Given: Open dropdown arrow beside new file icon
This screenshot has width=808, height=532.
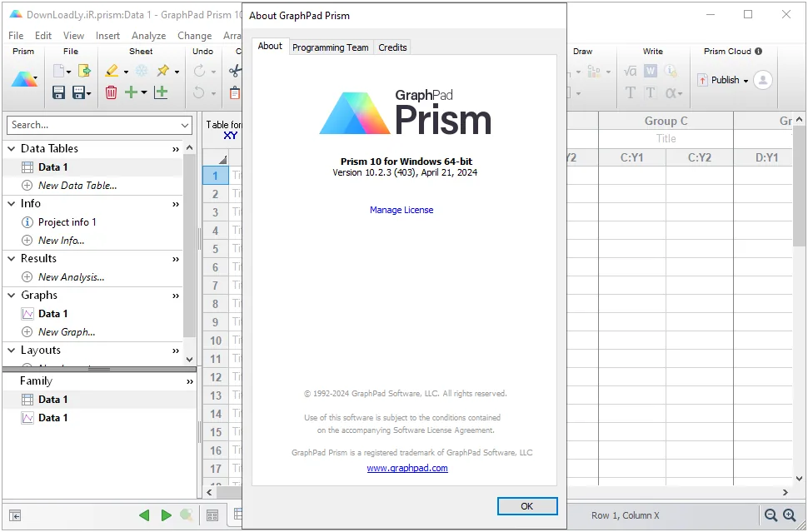Looking at the screenshot, I should (68, 72).
